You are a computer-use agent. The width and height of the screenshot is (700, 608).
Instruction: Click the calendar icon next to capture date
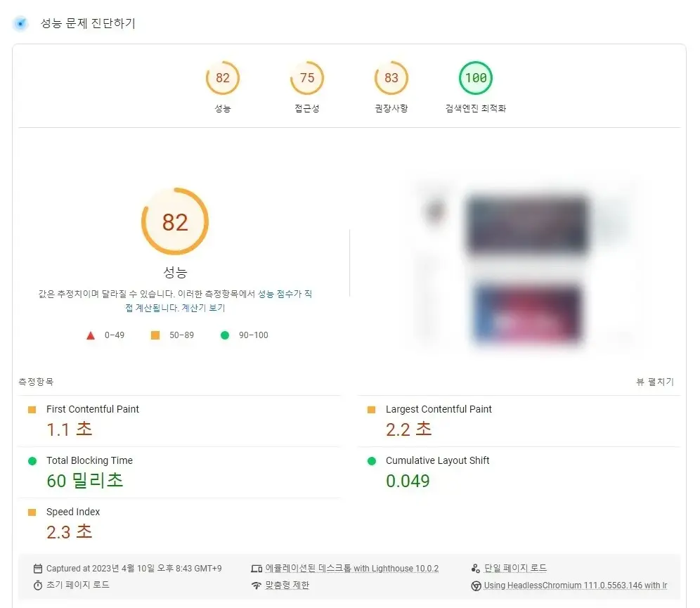[x=37, y=568]
